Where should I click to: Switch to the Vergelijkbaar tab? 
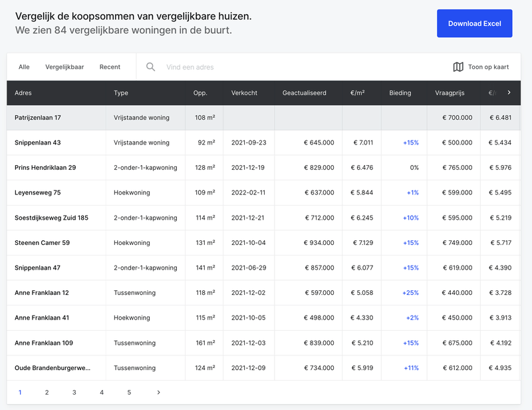click(65, 67)
